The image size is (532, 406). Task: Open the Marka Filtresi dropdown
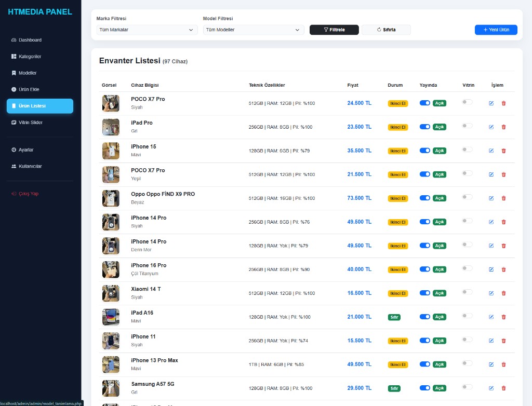pos(147,30)
